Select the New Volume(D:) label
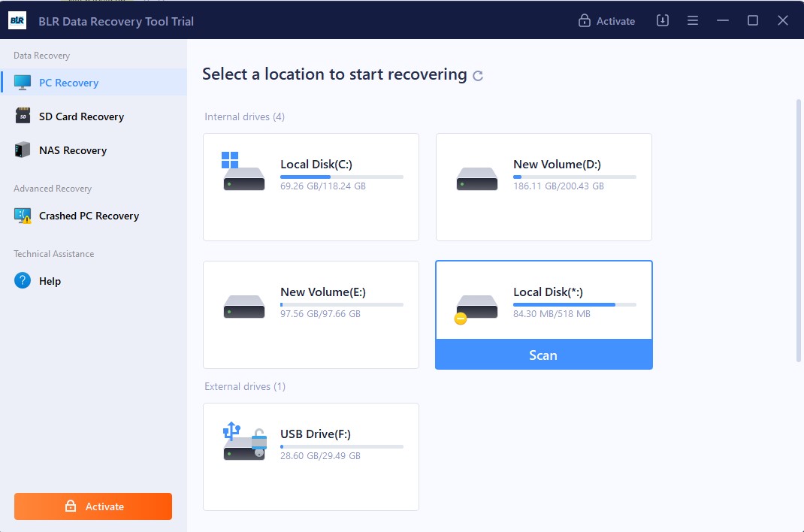 [557, 164]
